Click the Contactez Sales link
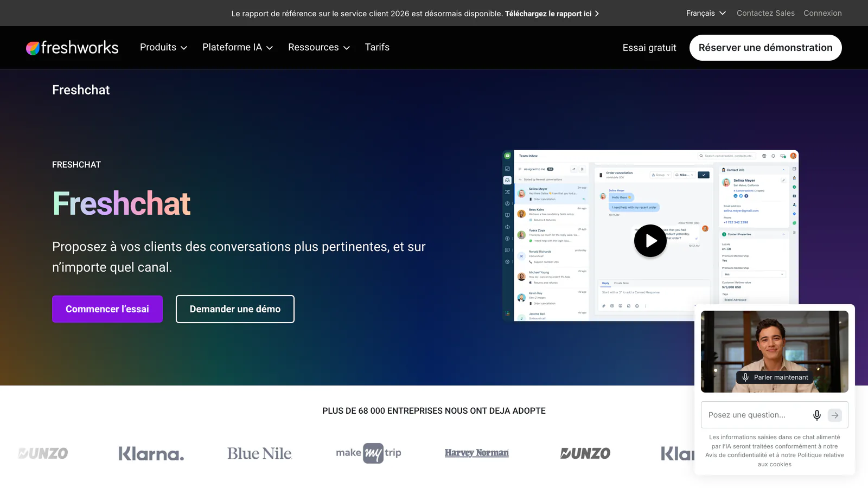 click(765, 13)
